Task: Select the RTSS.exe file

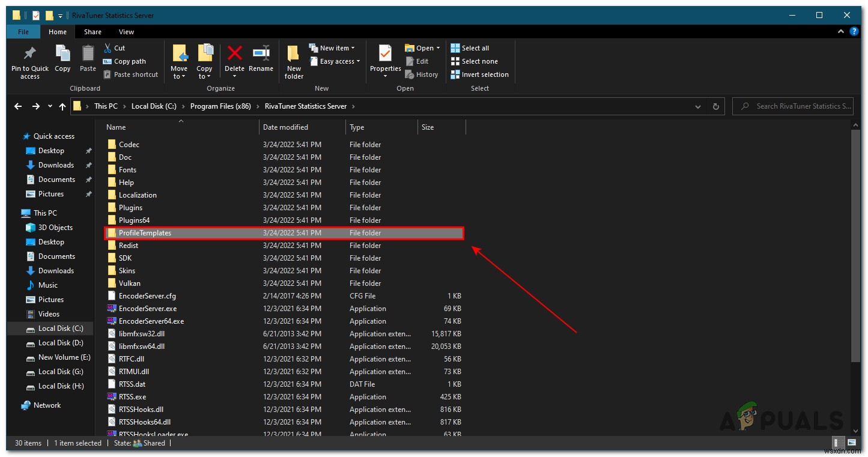Action: coord(132,397)
